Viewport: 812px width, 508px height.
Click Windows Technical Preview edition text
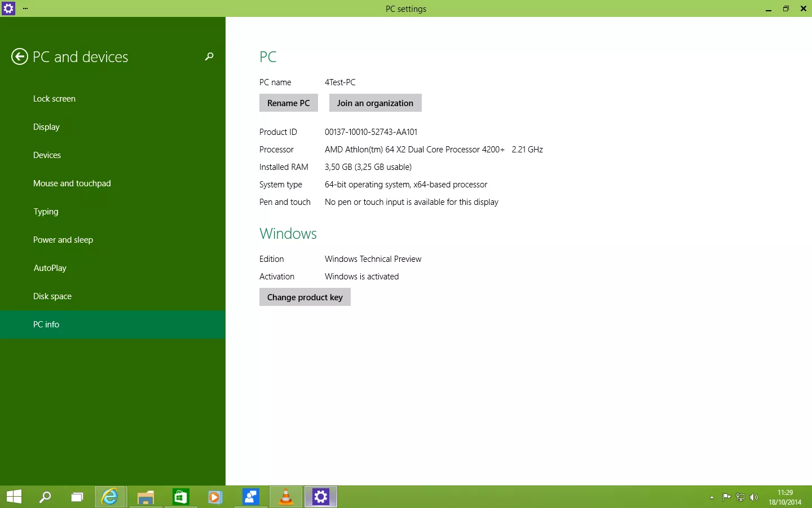[373, 259]
